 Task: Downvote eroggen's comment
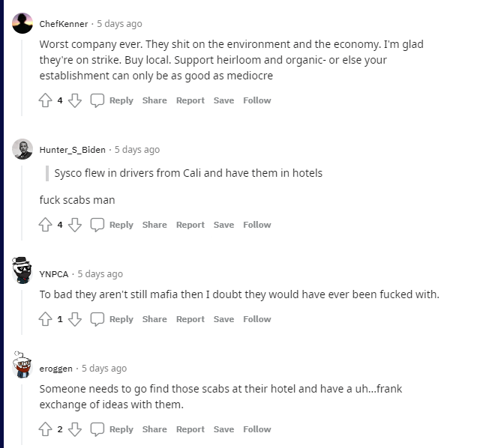(x=75, y=429)
